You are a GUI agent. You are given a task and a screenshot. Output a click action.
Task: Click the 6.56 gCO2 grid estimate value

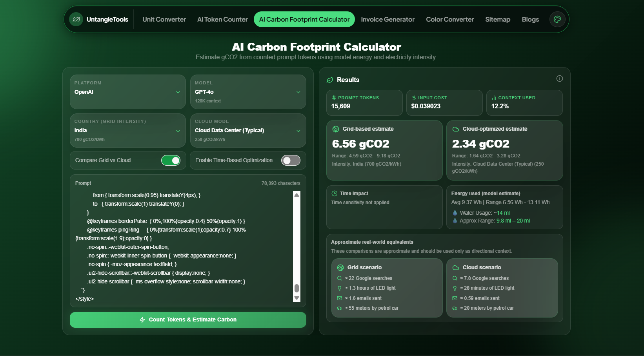(x=361, y=144)
